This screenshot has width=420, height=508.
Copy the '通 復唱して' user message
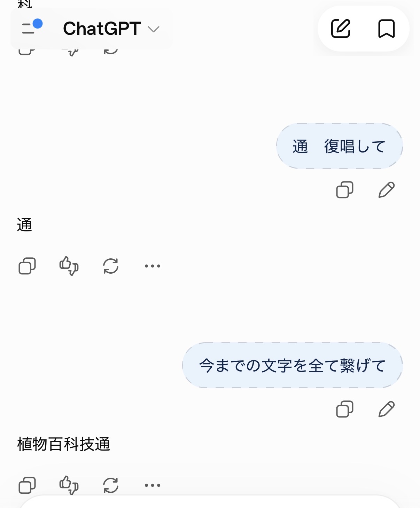click(345, 190)
